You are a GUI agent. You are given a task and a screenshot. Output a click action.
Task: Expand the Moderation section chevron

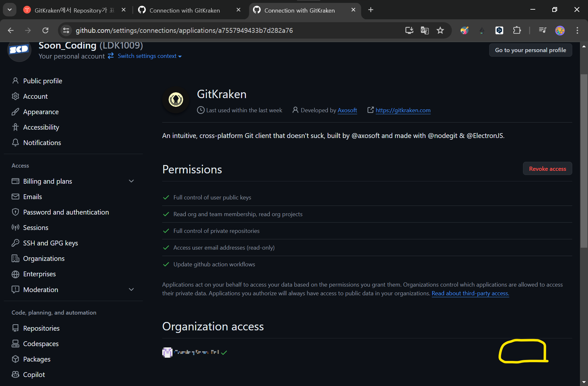click(x=131, y=289)
